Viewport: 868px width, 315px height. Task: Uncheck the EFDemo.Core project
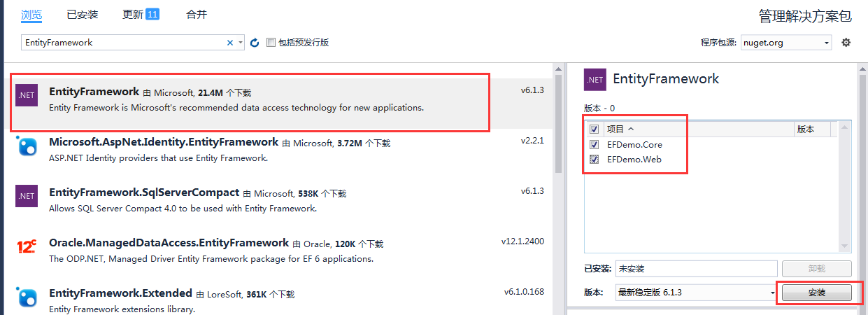coord(594,144)
